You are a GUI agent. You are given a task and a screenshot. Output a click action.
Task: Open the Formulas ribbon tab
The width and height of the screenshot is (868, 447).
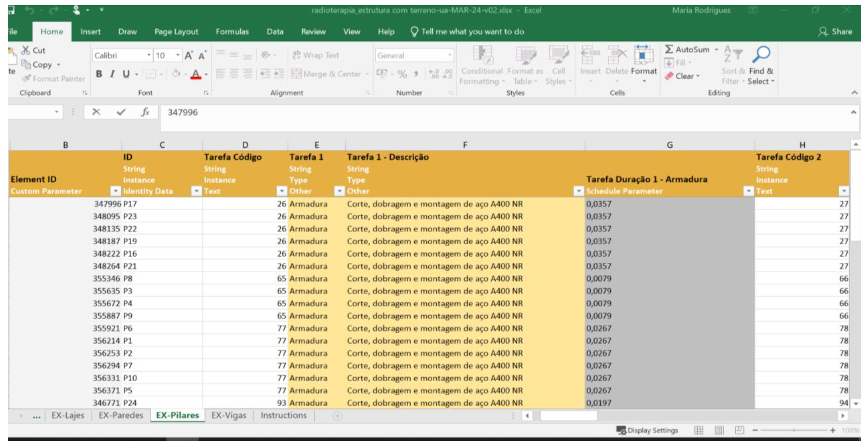pos(232,32)
